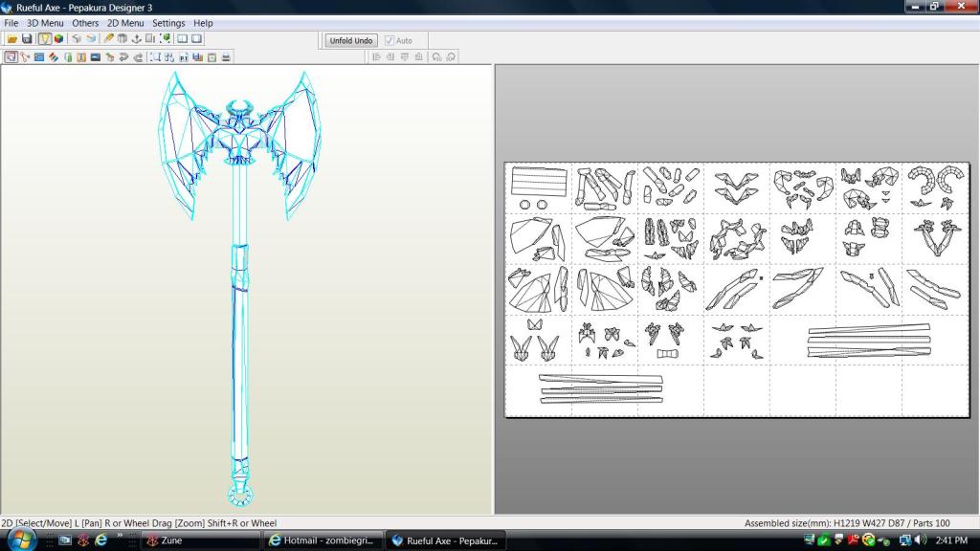Click the volume speaker tray icon

coord(920,540)
